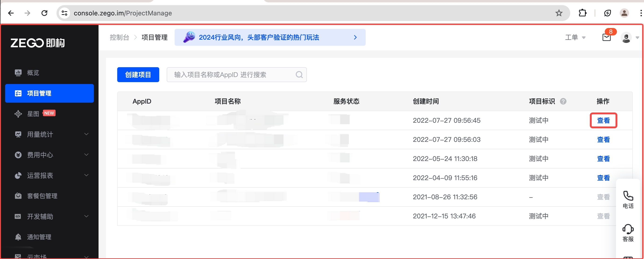Open browser extensions puzzle icon
The width and height of the screenshot is (644, 259).
coord(582,13)
